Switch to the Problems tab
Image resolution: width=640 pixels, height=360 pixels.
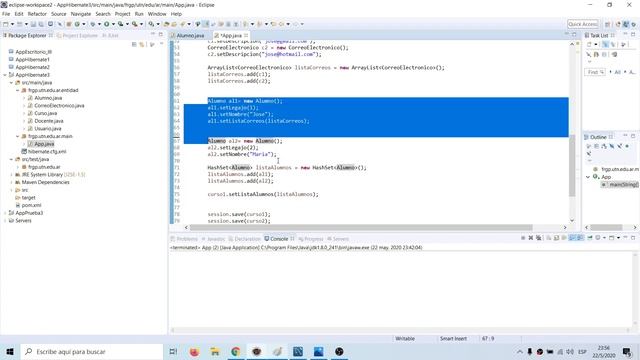[184, 239]
